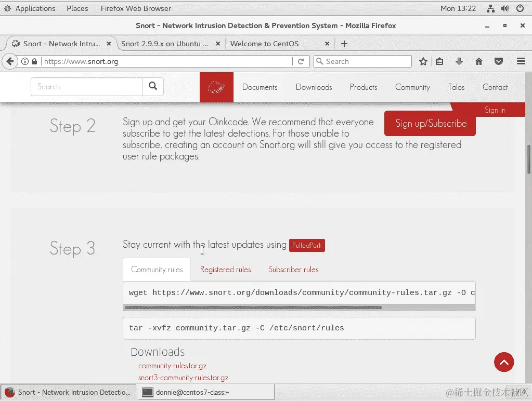Open the Firefox hamburger menu
Viewport: 532px width, 401px height.
pos(521,61)
